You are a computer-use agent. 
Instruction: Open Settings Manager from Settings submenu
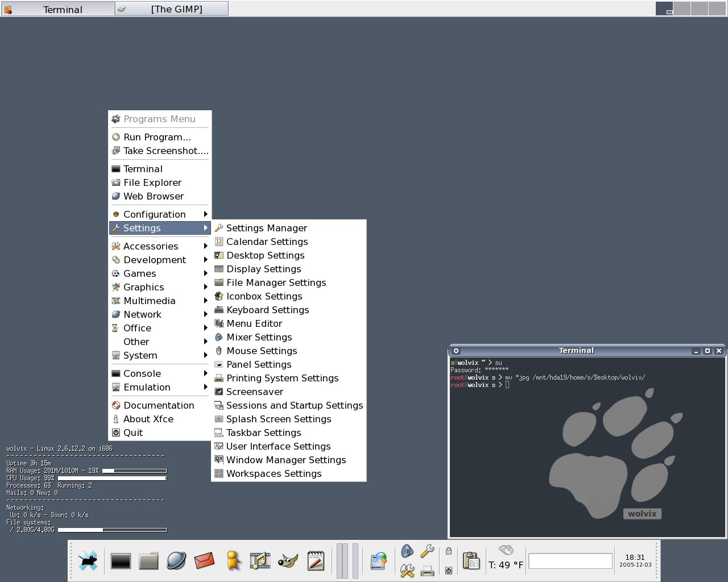pyautogui.click(x=289, y=228)
